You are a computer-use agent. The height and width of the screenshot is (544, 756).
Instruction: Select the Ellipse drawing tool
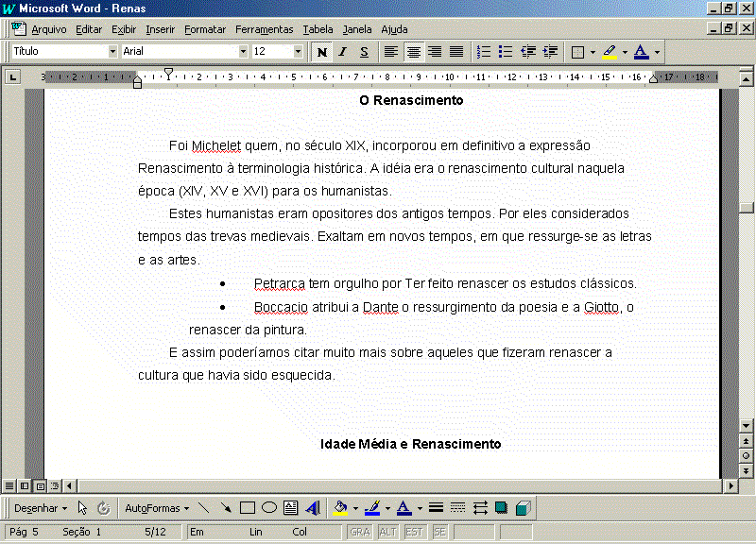pos(269,508)
